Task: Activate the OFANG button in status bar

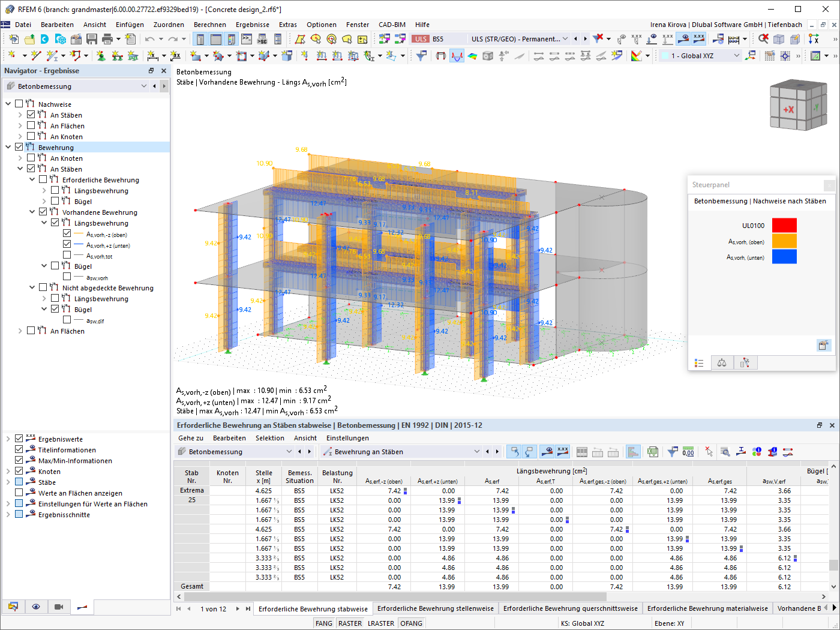Action: coord(411,623)
